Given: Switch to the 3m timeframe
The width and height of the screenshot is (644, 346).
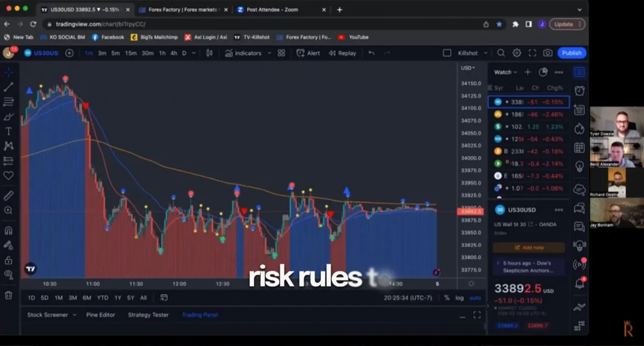Looking at the screenshot, I should click(102, 53).
